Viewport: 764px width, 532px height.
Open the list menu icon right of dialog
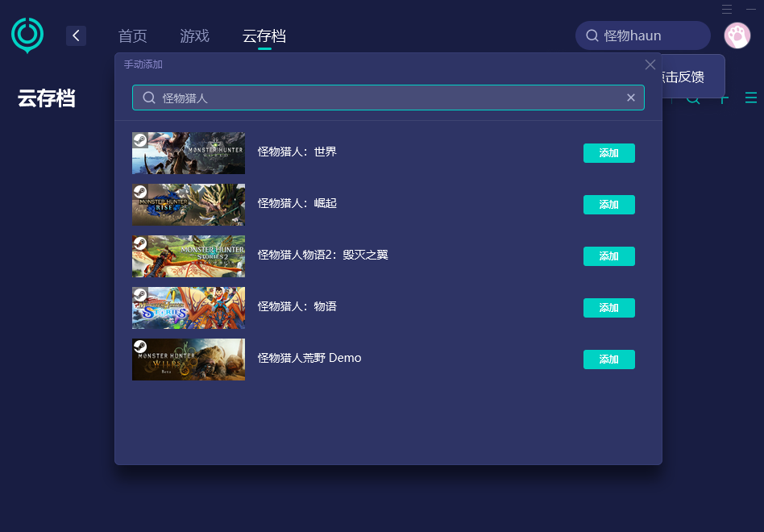coord(751,98)
